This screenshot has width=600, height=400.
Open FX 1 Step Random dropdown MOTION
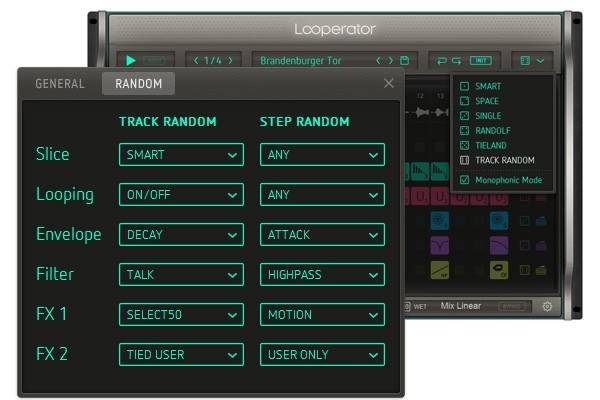[322, 315]
